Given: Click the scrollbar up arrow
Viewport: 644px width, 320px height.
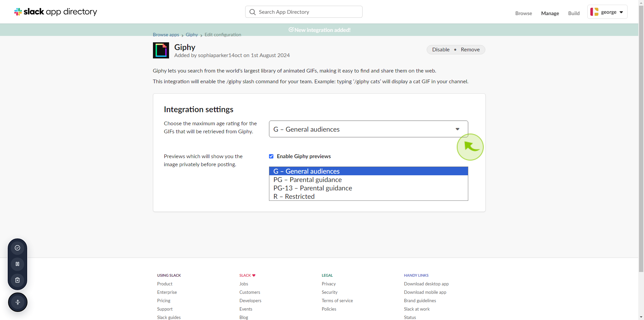Looking at the screenshot, I should [641, 3].
